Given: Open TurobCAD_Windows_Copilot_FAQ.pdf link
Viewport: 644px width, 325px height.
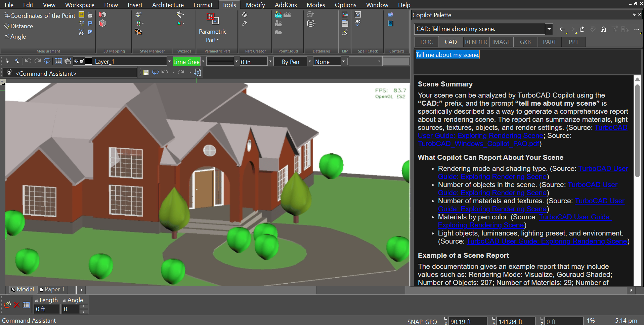Looking at the screenshot, I should coord(478,144).
